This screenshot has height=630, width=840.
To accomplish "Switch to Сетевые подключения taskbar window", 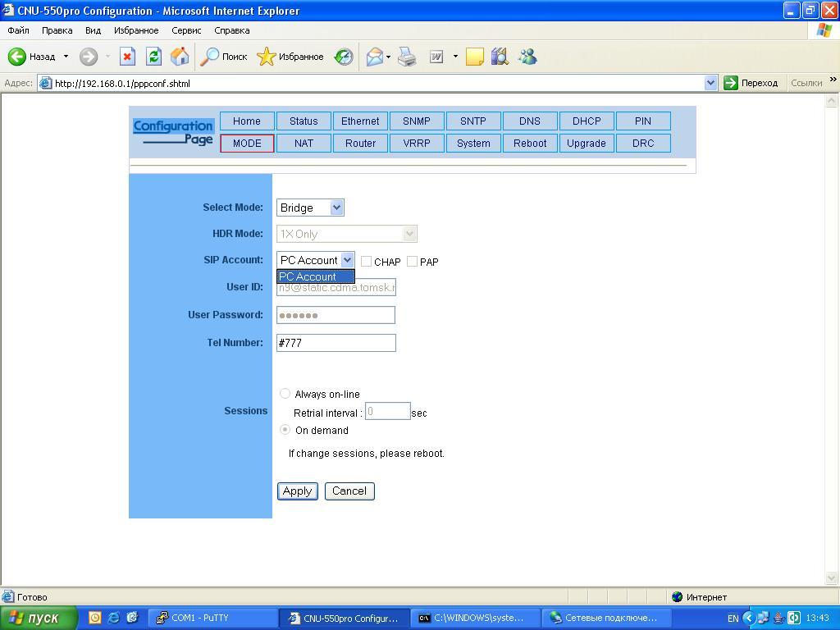I will [608, 618].
